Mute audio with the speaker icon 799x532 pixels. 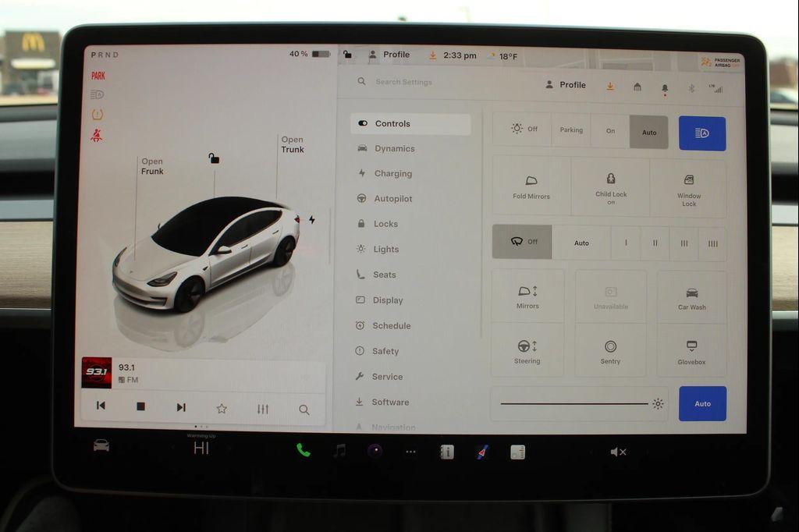(618, 451)
